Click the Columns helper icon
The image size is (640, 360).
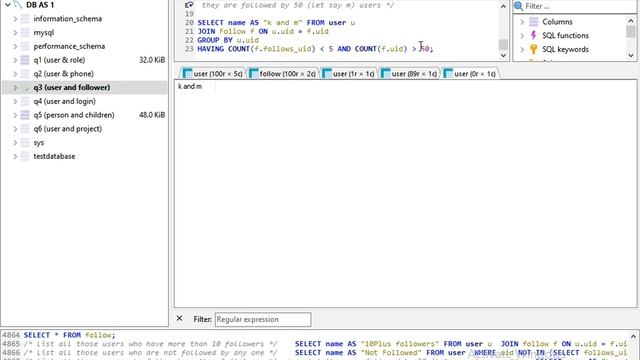[533, 22]
